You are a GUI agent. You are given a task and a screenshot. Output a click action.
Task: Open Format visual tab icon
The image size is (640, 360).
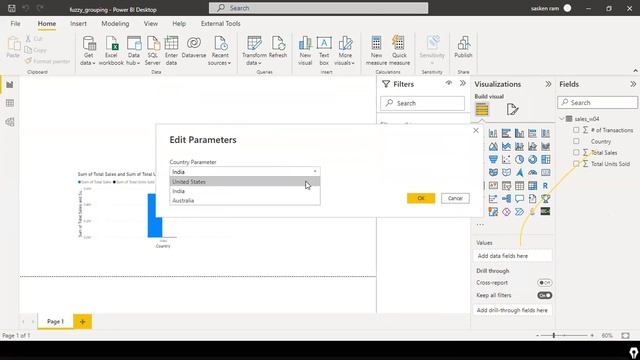click(512, 109)
